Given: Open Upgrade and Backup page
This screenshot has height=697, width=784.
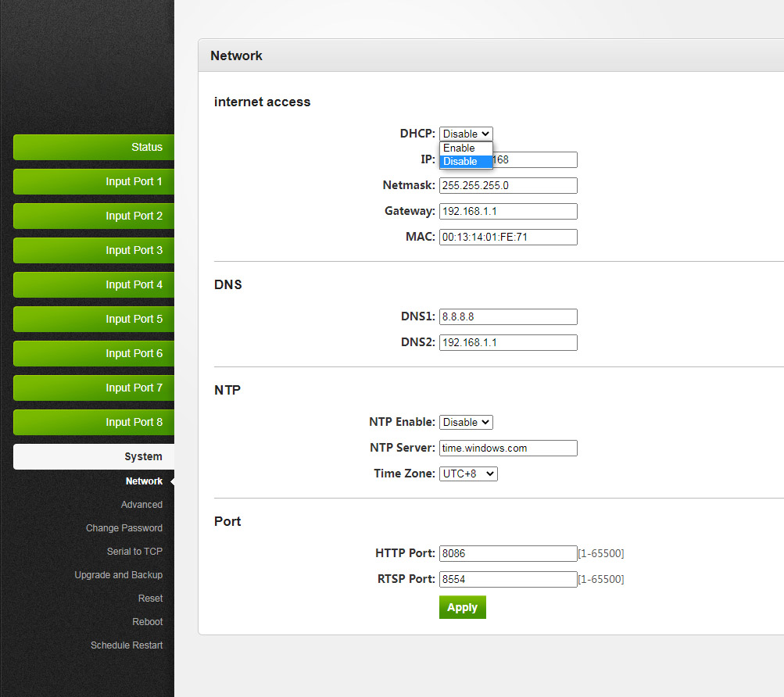Looking at the screenshot, I should click(119, 575).
